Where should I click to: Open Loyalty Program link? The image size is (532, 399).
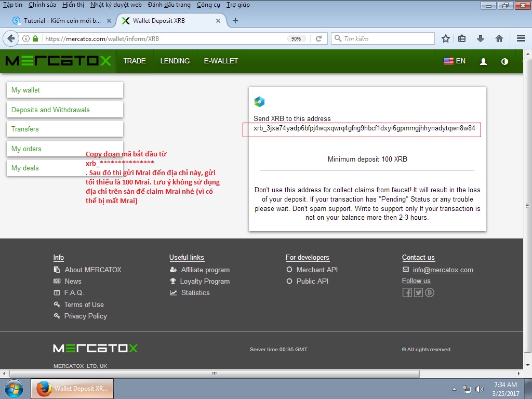pos(205,282)
